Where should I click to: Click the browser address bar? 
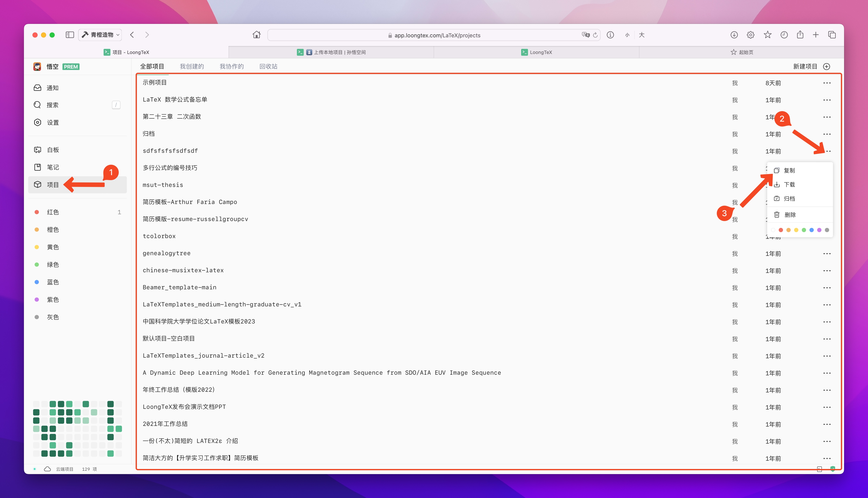[434, 35]
